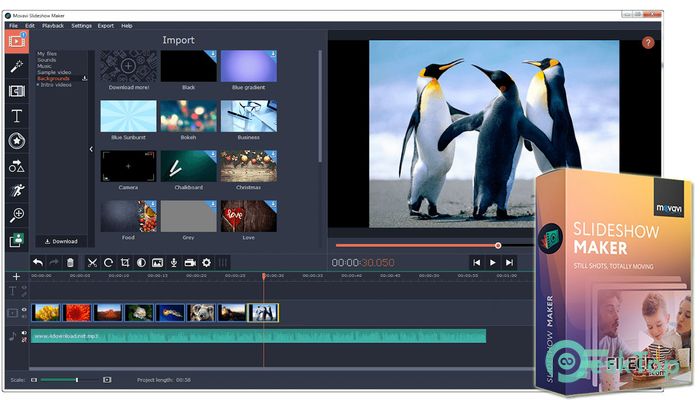Viewport: 700px width, 400px height.
Task: Record voiceover with the microphone icon
Action: (x=174, y=262)
